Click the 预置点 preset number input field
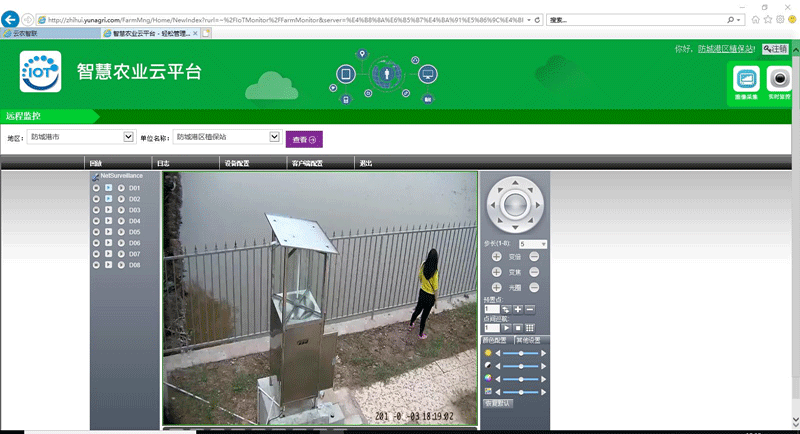This screenshot has height=434, width=800. (490, 309)
